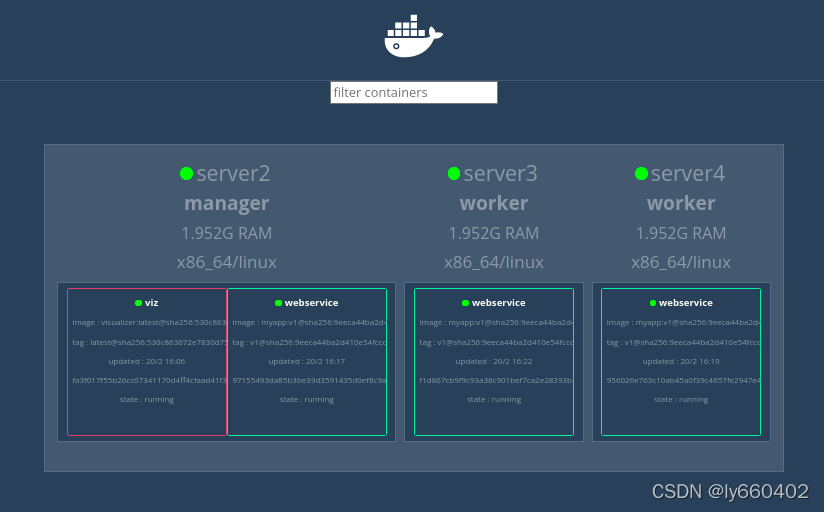The width and height of the screenshot is (824, 512).
Task: Click the v1@sha256 tag line on server4
Action: [683, 342]
